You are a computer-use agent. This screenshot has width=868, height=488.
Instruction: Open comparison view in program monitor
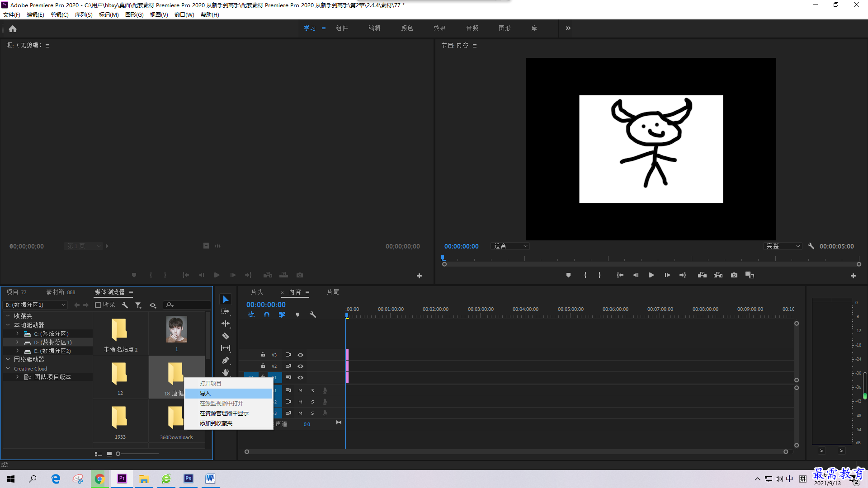pyautogui.click(x=750, y=275)
